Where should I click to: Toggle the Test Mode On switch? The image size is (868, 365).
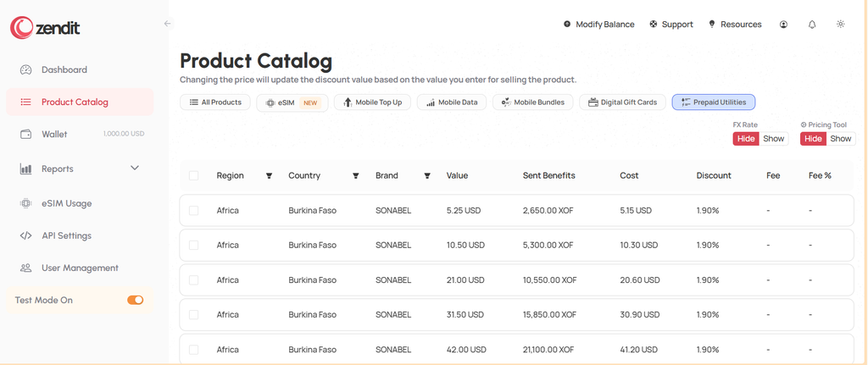(135, 300)
